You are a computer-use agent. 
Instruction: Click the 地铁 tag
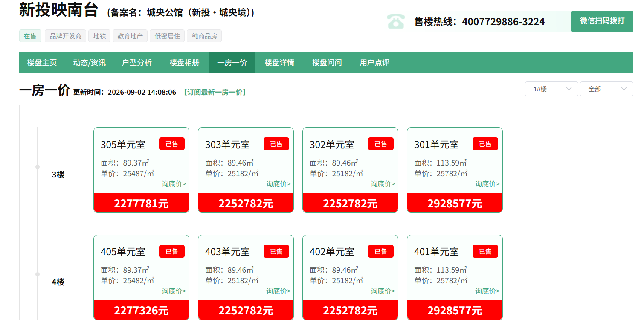pyautogui.click(x=99, y=36)
